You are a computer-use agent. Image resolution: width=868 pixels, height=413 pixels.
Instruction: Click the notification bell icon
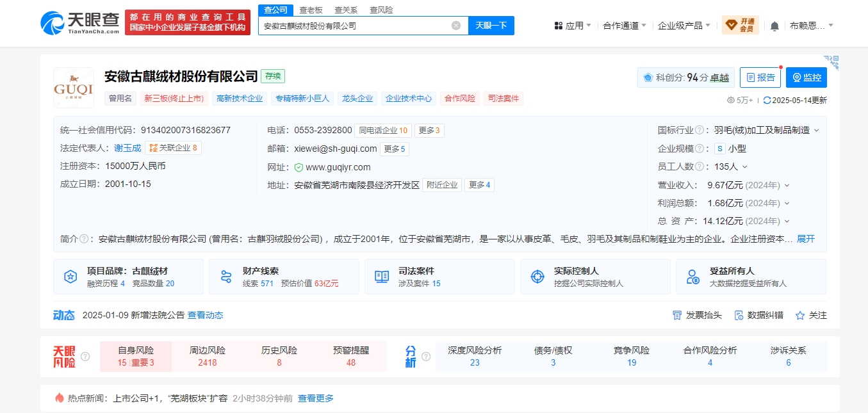pos(774,26)
